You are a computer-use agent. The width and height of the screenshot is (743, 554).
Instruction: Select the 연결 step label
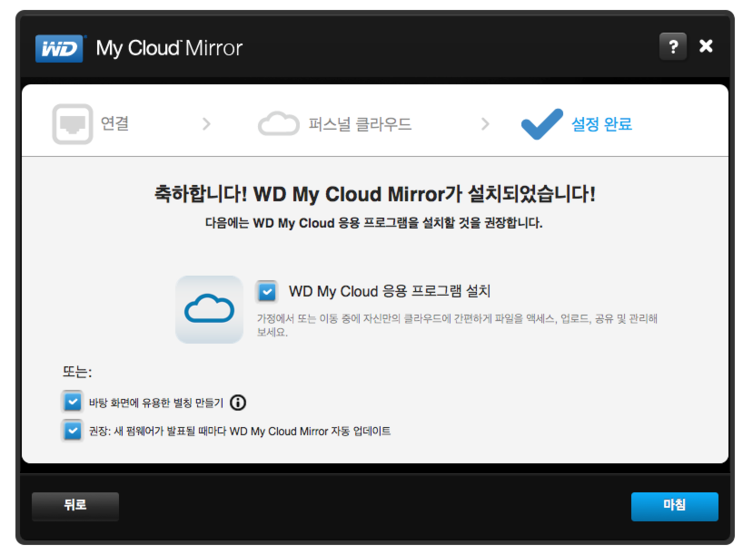tap(115, 124)
